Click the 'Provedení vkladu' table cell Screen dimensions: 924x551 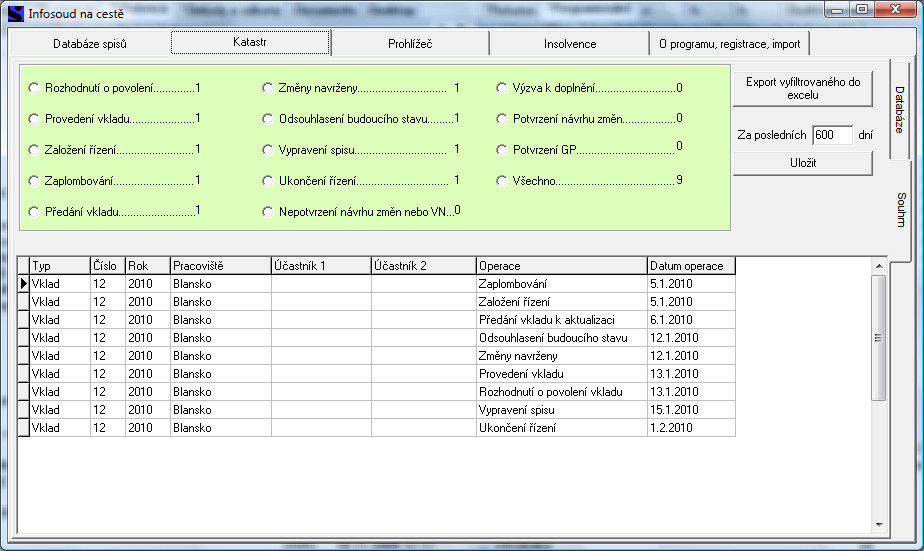(x=562, y=374)
